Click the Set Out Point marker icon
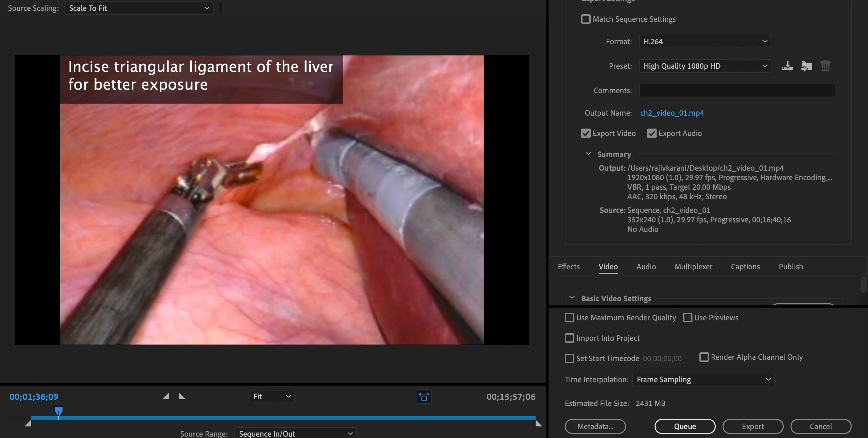The width and height of the screenshot is (868, 438). click(182, 397)
